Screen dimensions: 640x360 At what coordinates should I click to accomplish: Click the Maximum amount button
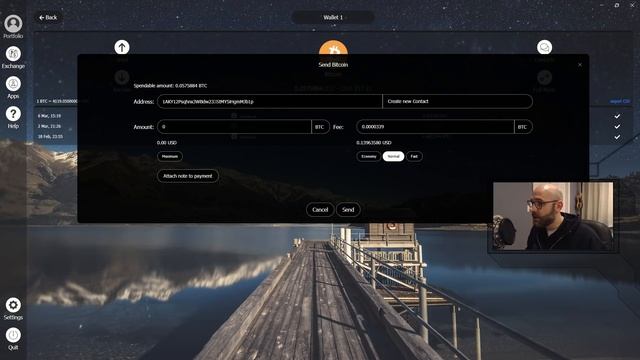pyautogui.click(x=170, y=156)
